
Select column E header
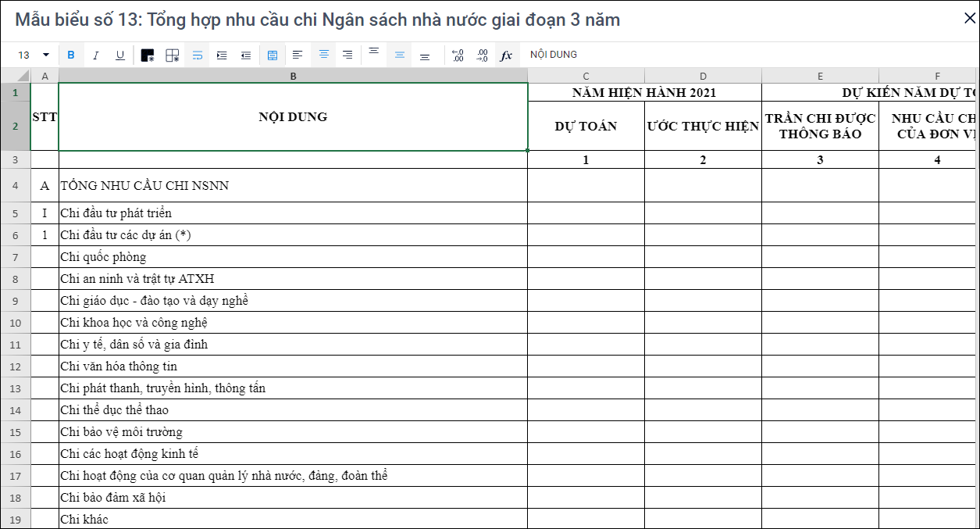(821, 76)
